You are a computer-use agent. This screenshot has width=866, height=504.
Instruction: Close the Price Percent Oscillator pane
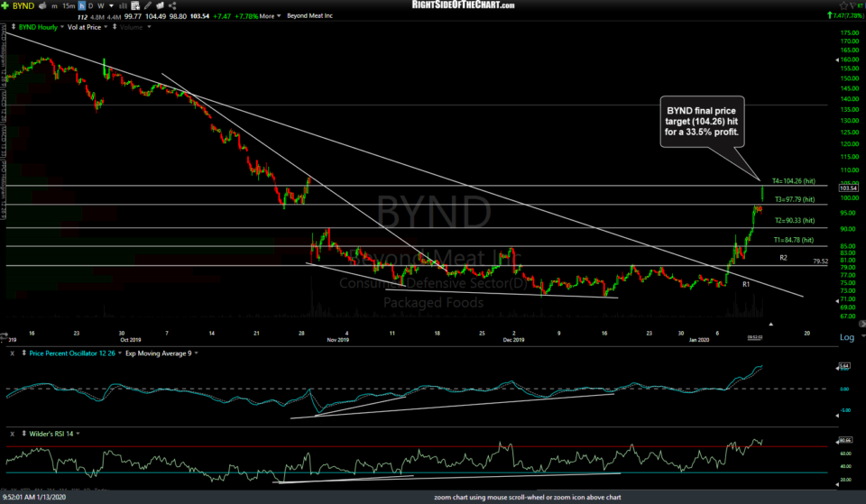(x=12, y=353)
